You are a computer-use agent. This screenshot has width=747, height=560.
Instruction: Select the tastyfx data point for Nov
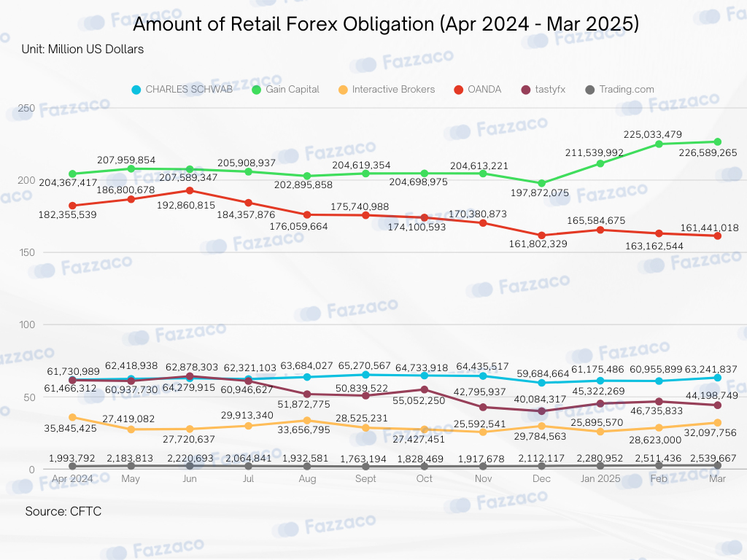(x=483, y=407)
